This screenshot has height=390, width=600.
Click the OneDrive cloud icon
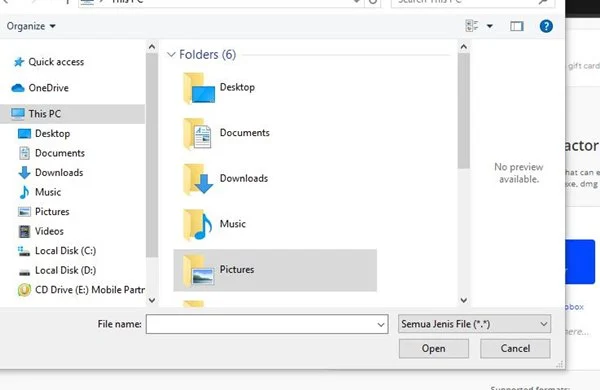pyautogui.click(x=18, y=88)
